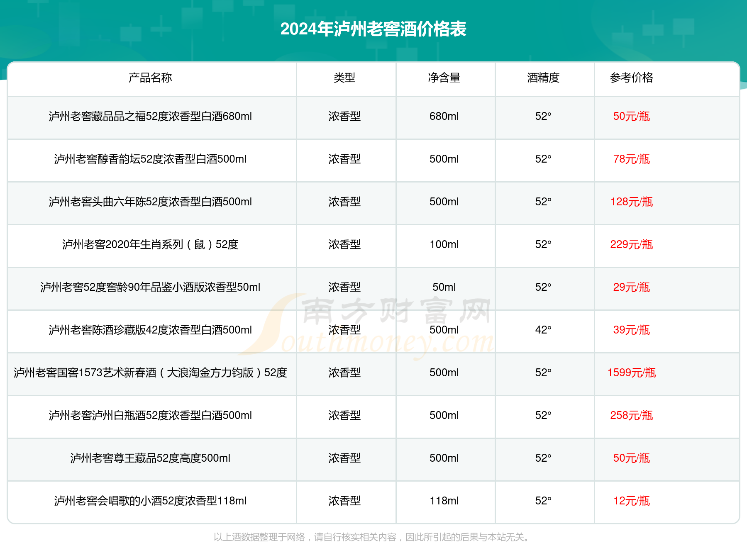Screen dimensions: 747x560
Task: Click 50元/瓶 price in 尊王藏品 row
Action: pyautogui.click(x=632, y=458)
